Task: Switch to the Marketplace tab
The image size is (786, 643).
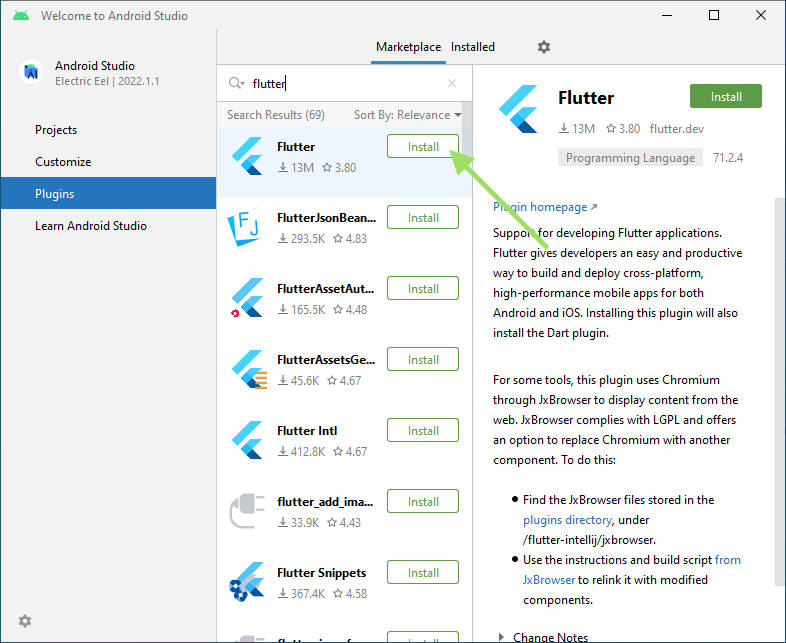Action: coord(409,47)
